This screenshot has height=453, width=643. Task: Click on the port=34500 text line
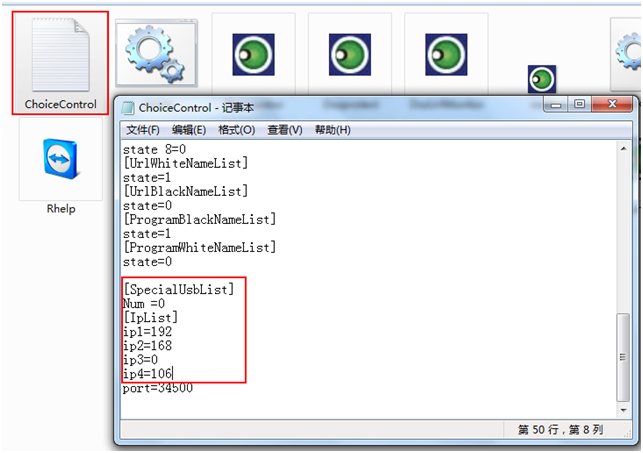[x=158, y=388]
